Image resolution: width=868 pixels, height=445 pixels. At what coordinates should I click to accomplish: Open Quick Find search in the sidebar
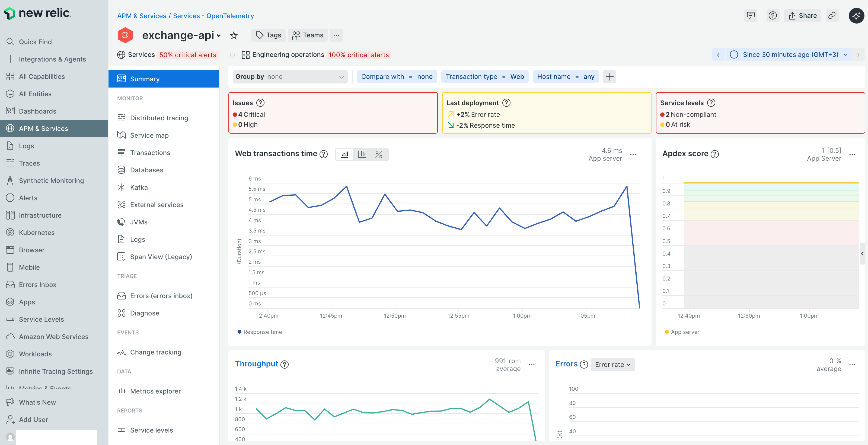[54, 42]
